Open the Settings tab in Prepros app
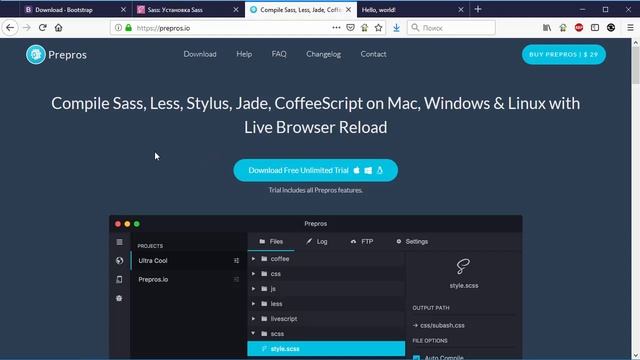 (x=412, y=242)
